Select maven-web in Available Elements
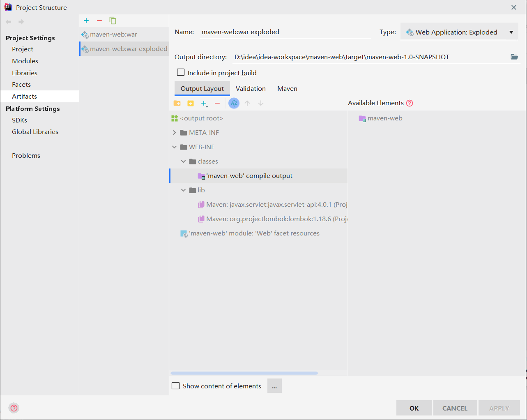The width and height of the screenshot is (527, 420). (381, 118)
